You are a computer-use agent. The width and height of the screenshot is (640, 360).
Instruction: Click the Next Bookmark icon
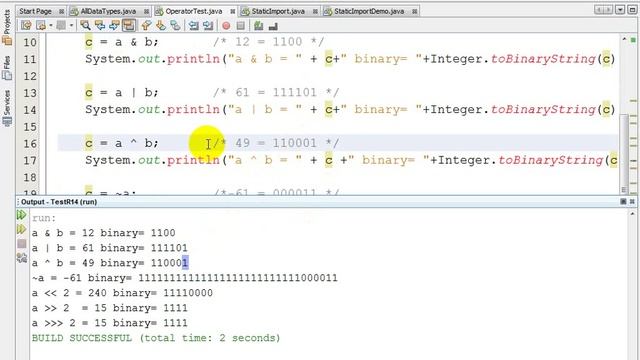(x=161, y=26)
